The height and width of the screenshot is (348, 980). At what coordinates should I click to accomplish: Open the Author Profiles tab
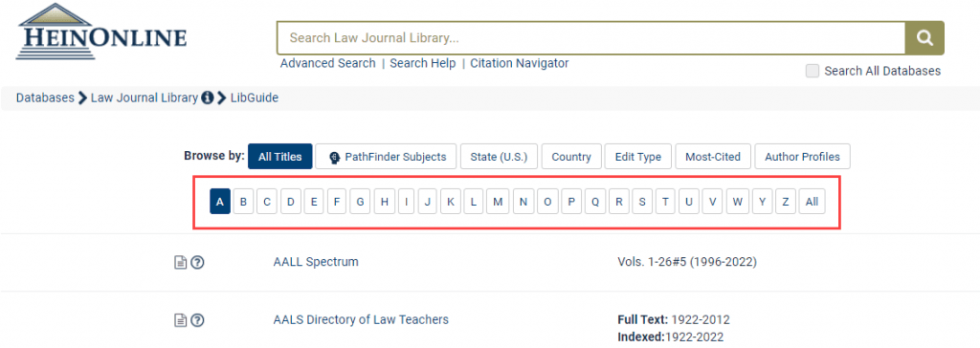click(x=802, y=156)
